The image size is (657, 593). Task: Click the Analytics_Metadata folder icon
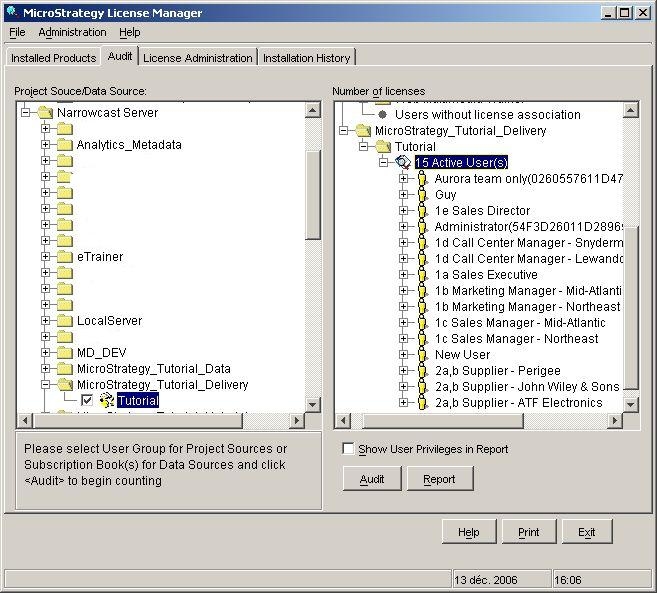pos(65,145)
